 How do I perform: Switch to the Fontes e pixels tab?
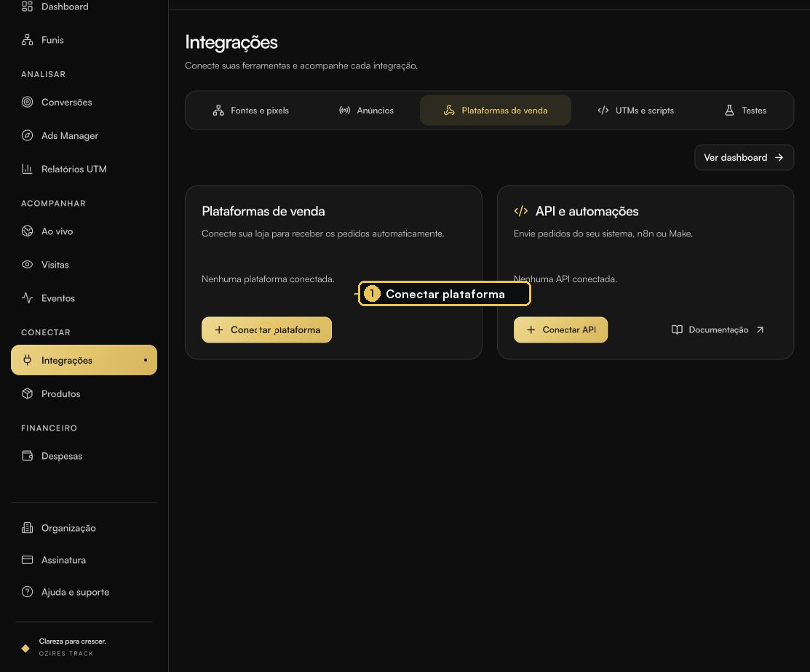click(x=251, y=110)
